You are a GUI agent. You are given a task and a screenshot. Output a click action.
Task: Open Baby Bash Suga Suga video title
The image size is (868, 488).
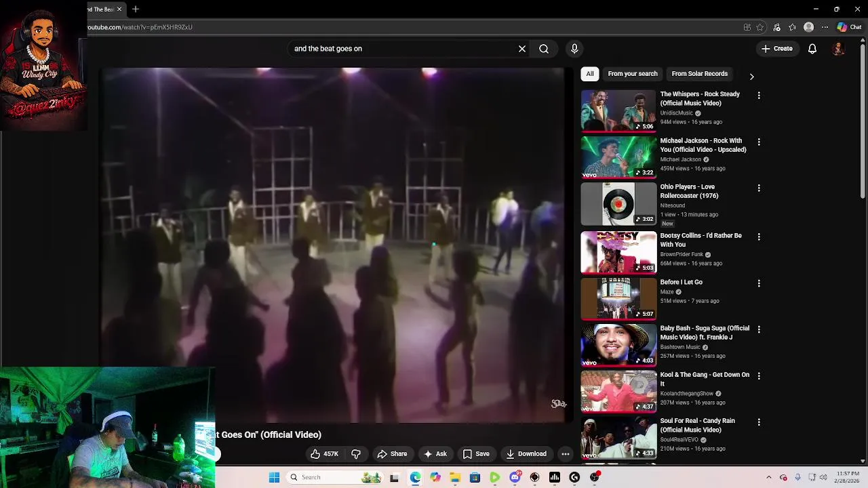(705, 333)
